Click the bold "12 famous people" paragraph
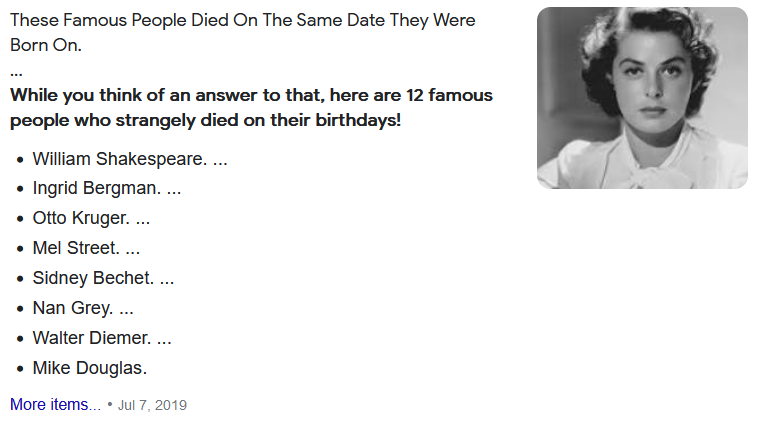Viewport: 758px width, 426px height. pos(250,108)
